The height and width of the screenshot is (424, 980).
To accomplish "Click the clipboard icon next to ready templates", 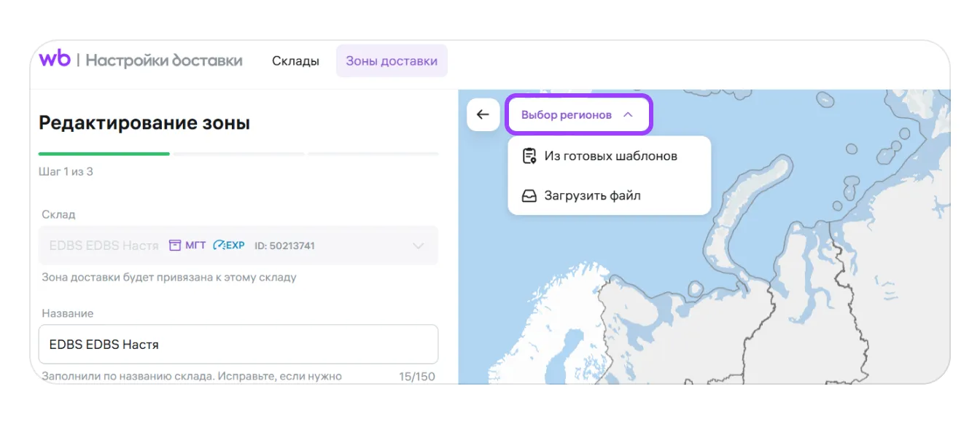I will pyautogui.click(x=530, y=156).
